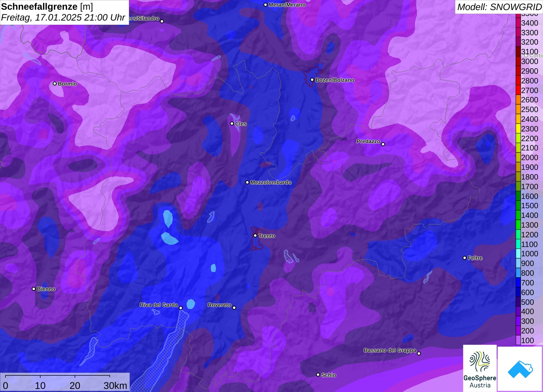Click the 800 legend value label
This screenshot has width=543, height=392.
[x=527, y=273]
